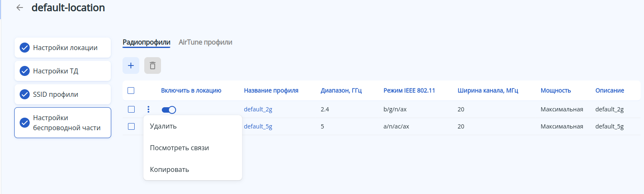
Task: Open the default_2g profile link
Action: tap(258, 110)
